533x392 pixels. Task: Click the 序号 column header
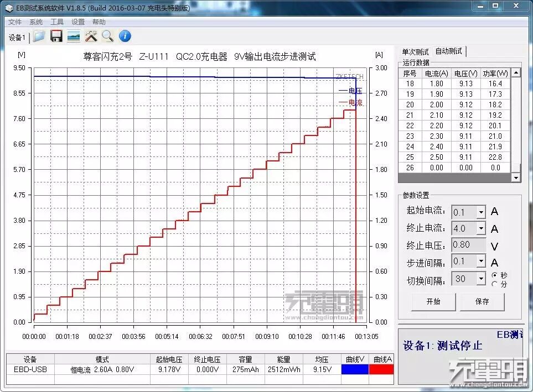(x=410, y=74)
